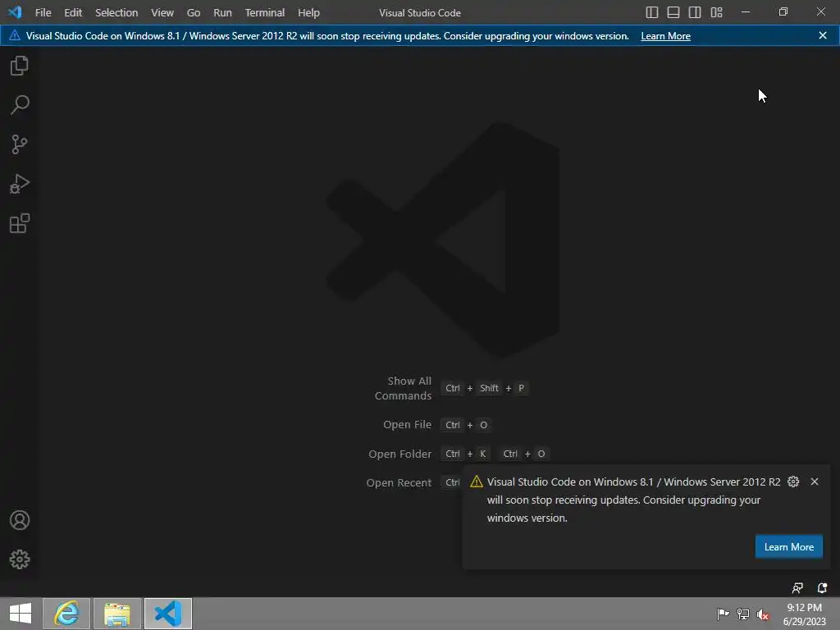840x630 pixels.
Task: Restore down the VS Code window
Action: pyautogui.click(x=783, y=11)
